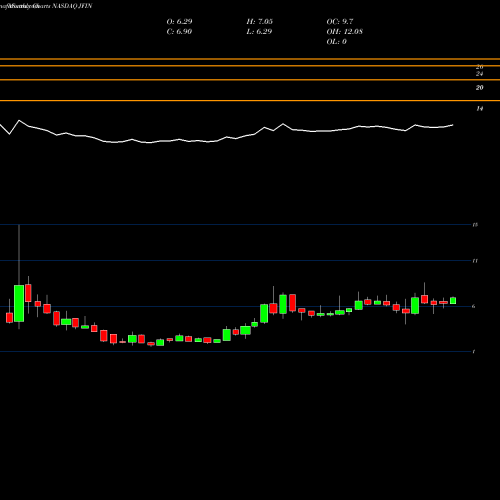
Task: Select the low value L: 6.29
Action: point(259,31)
